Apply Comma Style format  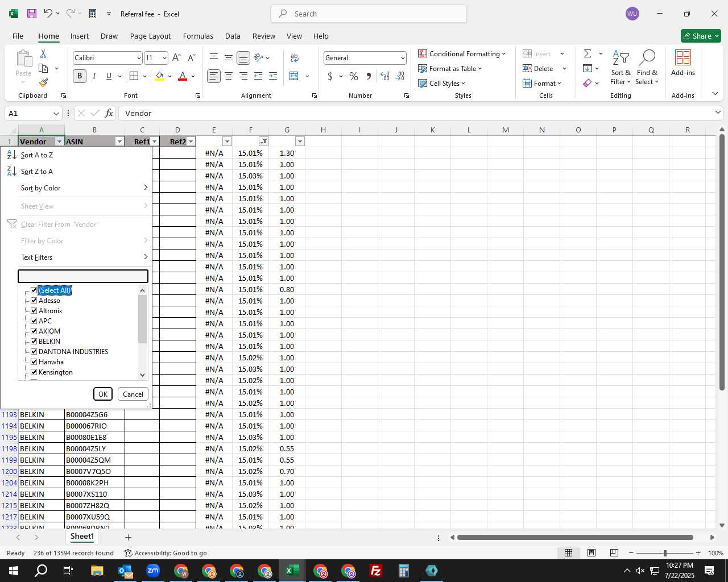(x=369, y=76)
